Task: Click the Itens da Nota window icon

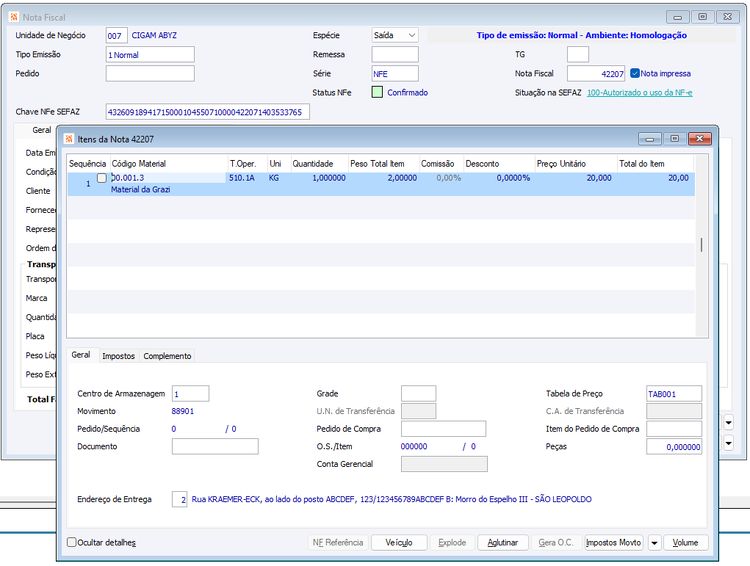Action: [x=69, y=139]
